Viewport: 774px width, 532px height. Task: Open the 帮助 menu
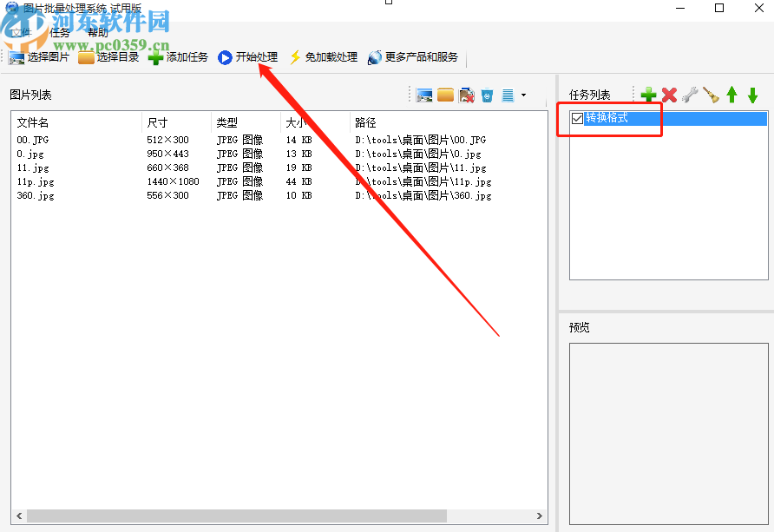coord(98,32)
